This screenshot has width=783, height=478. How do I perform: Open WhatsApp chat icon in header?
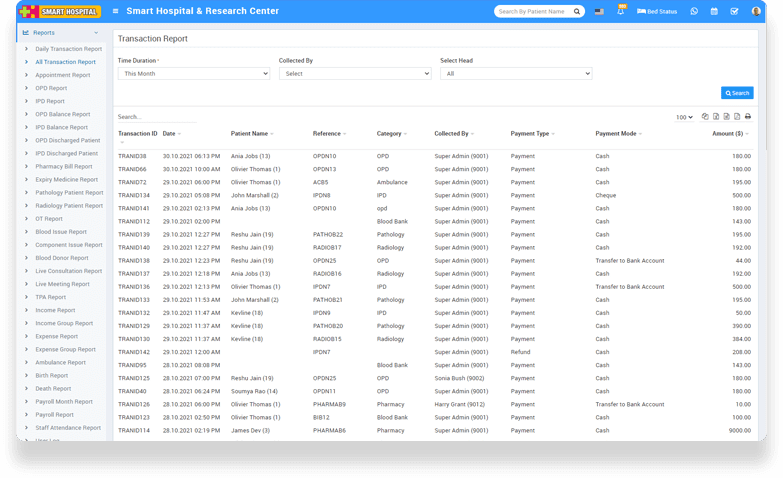694,11
